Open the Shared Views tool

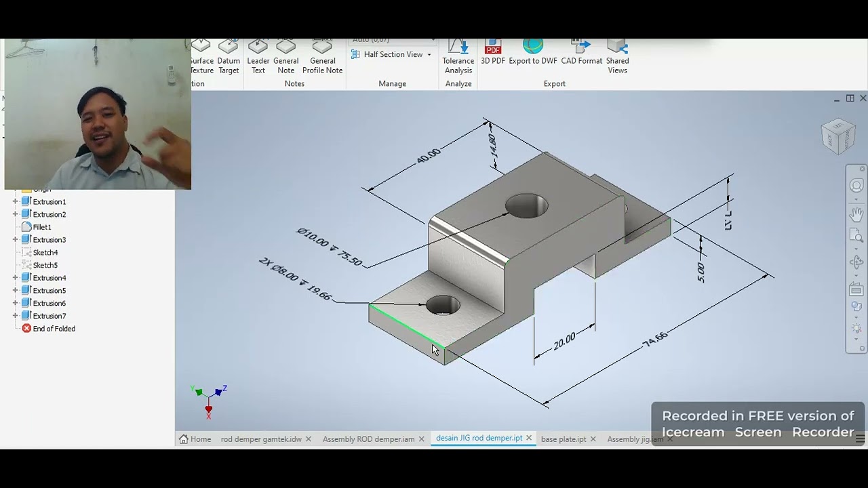617,57
